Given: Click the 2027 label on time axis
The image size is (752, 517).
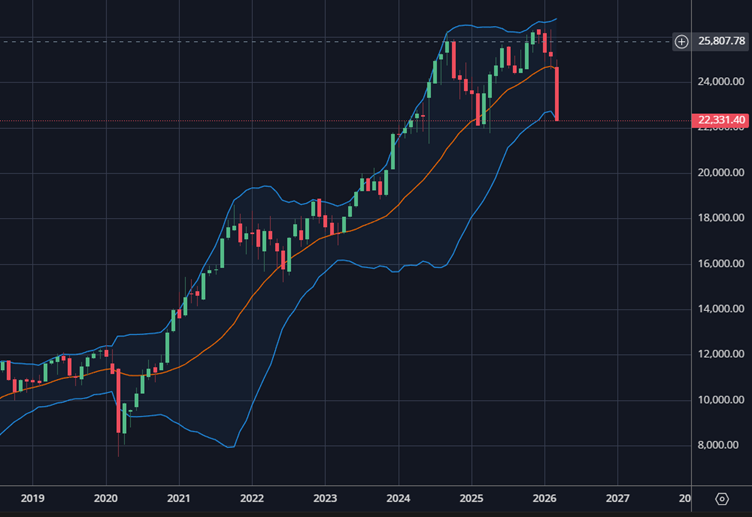Looking at the screenshot, I should tap(618, 498).
